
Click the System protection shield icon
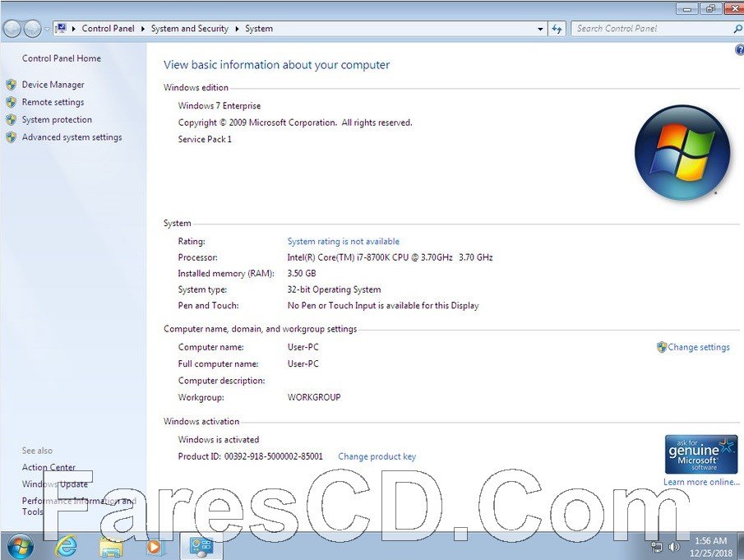tap(12, 120)
